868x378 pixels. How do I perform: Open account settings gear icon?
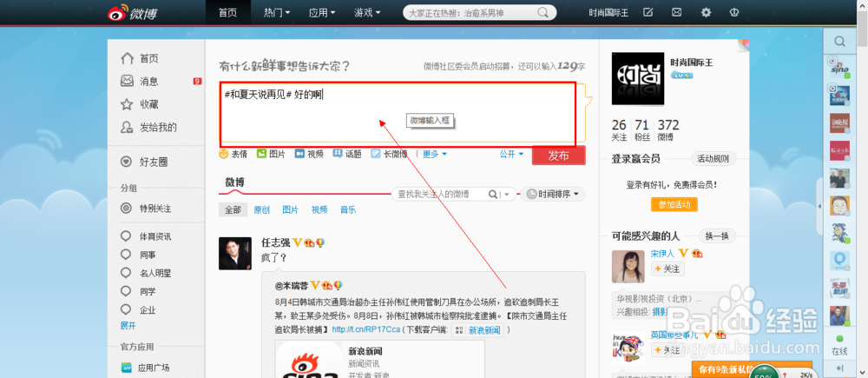706,12
